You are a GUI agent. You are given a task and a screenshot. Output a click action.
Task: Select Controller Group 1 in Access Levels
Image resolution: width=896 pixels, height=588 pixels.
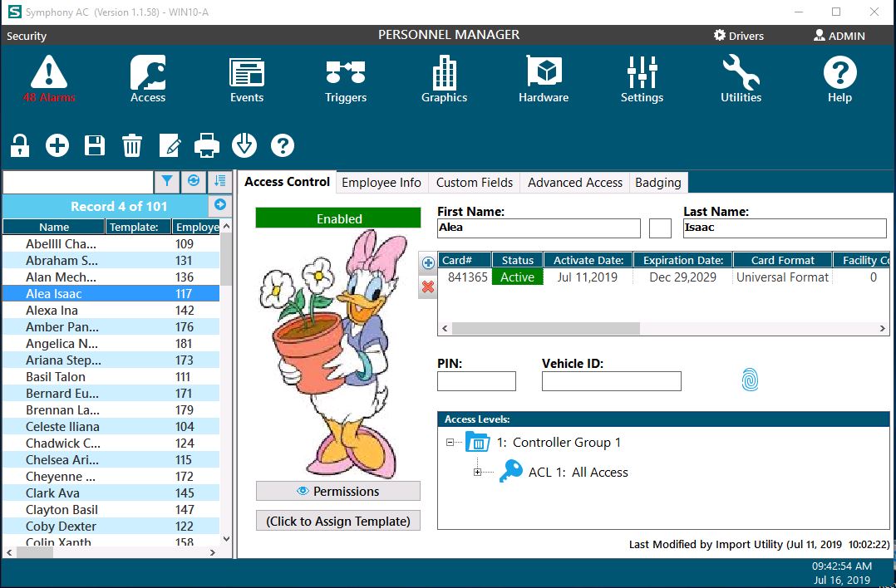pos(559,443)
